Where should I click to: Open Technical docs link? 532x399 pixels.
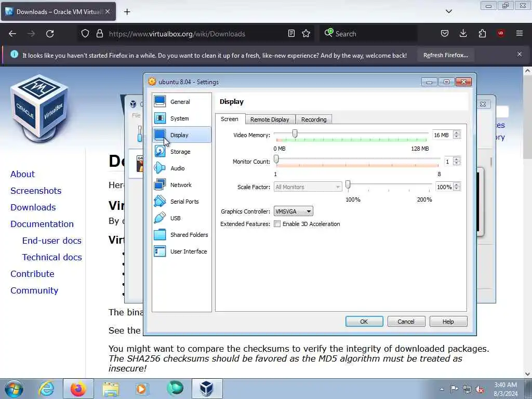(x=52, y=257)
